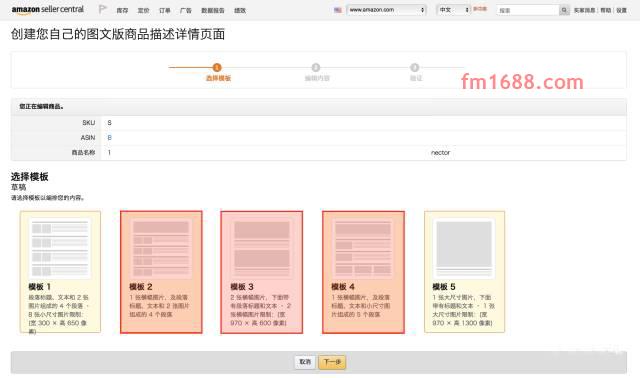Screen dimensions: 640x378
Task: Click the 草稿 status text
Action: (18, 187)
